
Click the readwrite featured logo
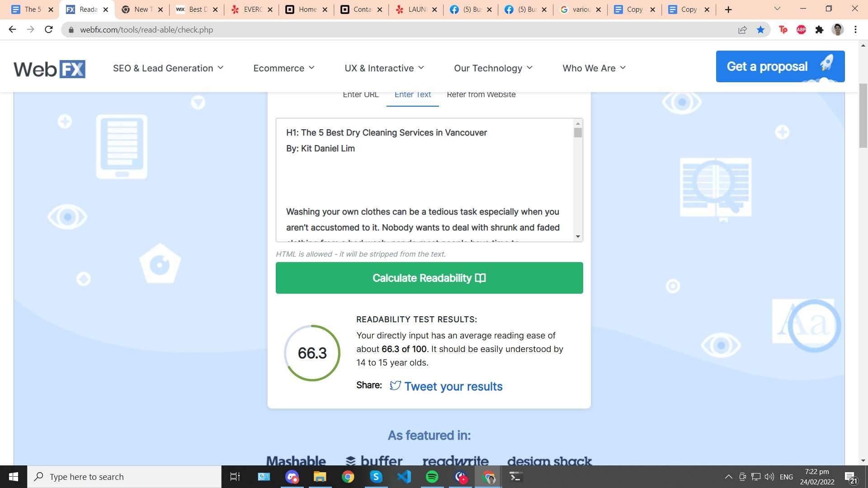455,460
